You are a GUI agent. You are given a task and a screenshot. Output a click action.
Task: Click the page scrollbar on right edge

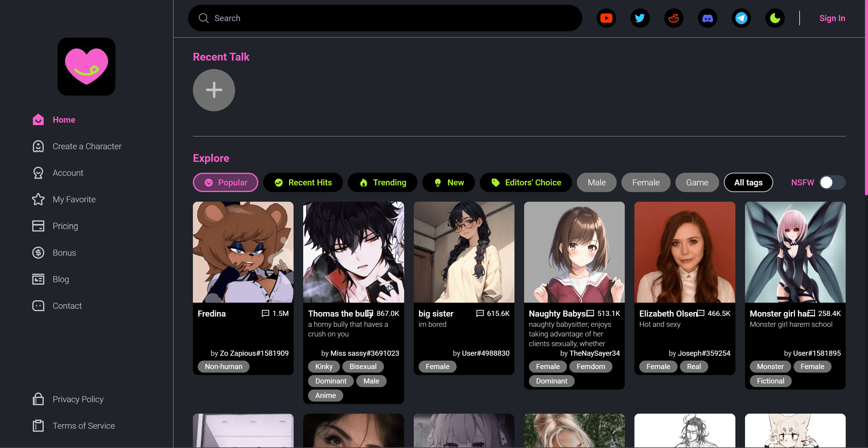point(866,98)
